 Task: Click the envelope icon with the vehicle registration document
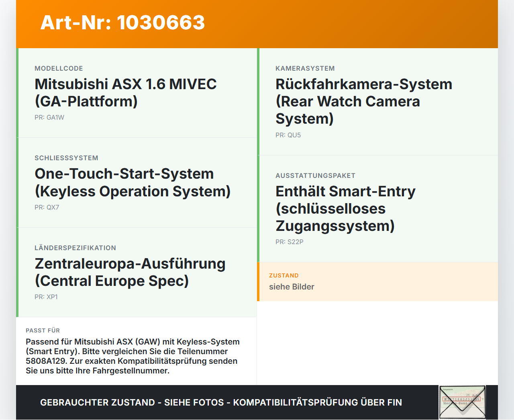[x=462, y=402]
